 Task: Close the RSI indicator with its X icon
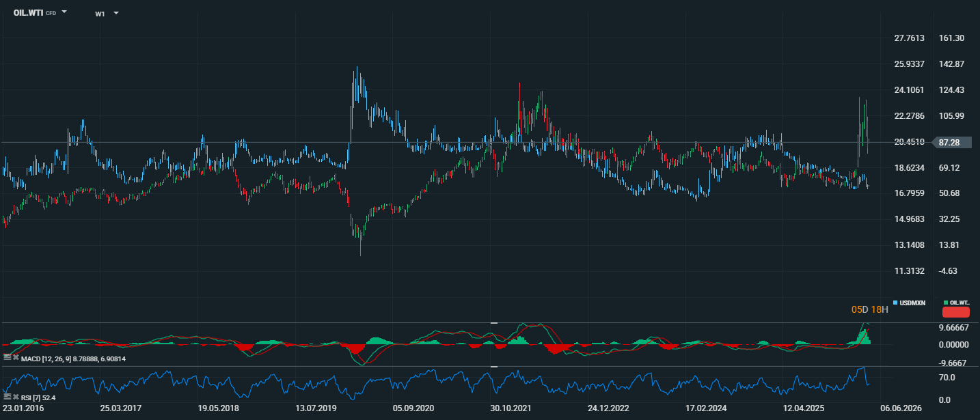coord(16,396)
